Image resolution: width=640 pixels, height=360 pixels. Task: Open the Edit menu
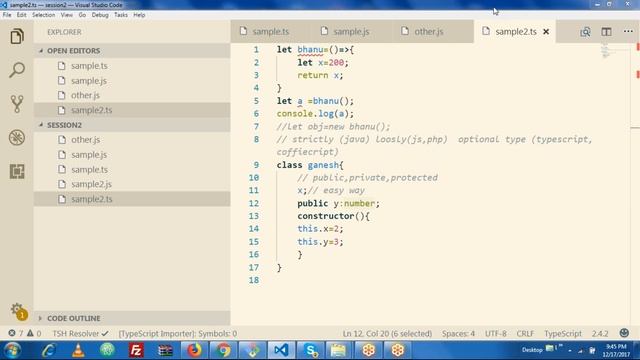coord(21,15)
